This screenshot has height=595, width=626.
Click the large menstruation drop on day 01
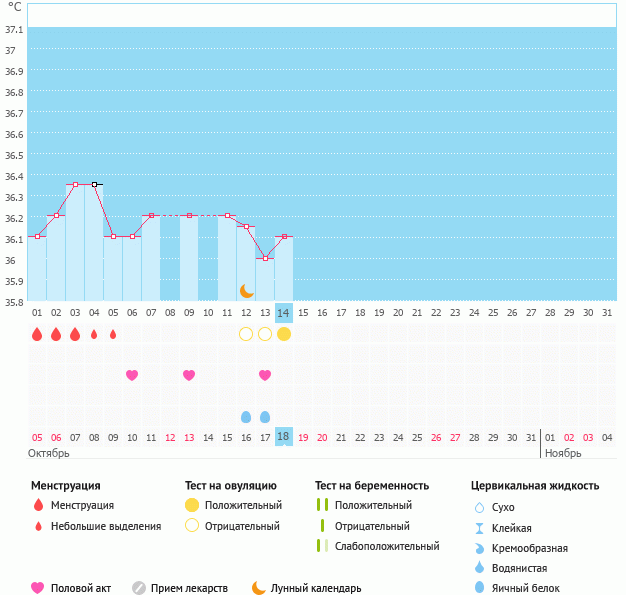[37, 334]
